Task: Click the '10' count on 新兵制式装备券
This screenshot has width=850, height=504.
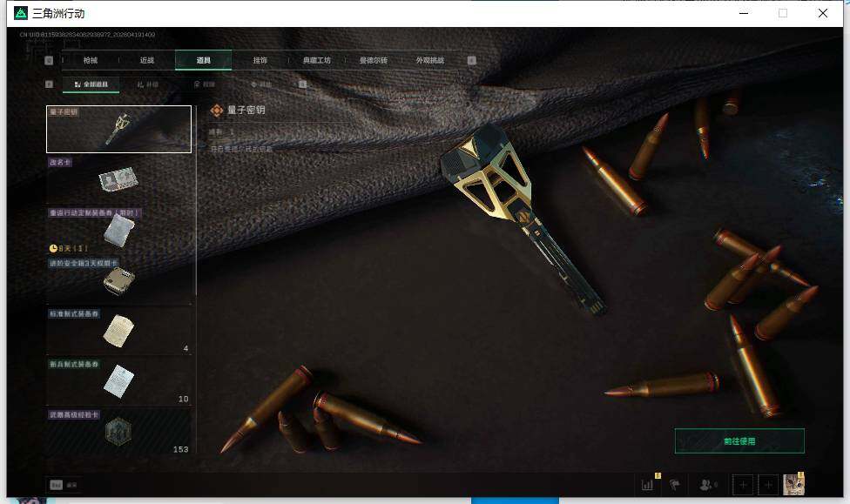Action: [x=183, y=399]
